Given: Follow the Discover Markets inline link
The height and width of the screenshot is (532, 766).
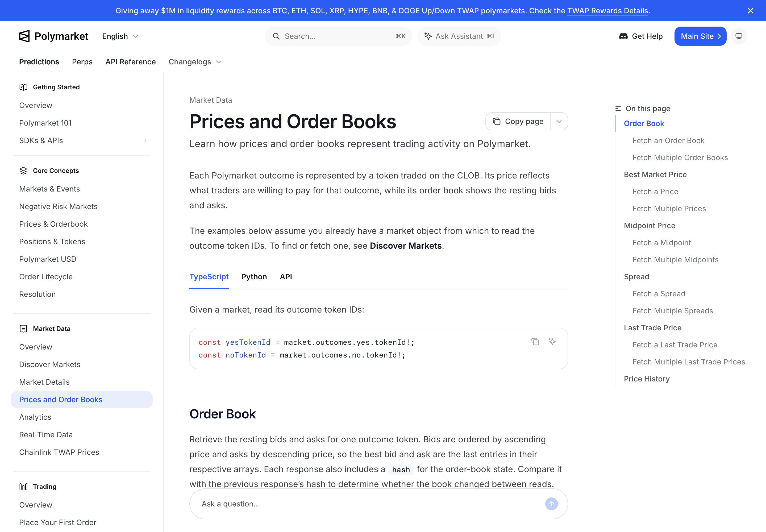Looking at the screenshot, I should click(x=406, y=246).
